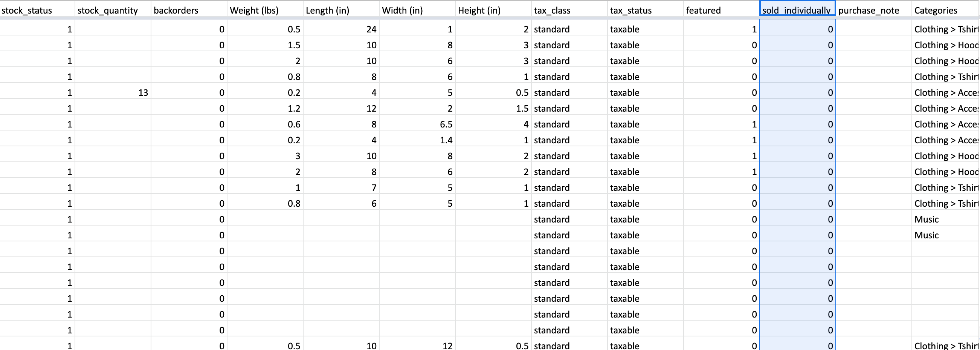Click the stock_status header cell
The width and height of the screenshot is (980, 350).
tap(37, 10)
